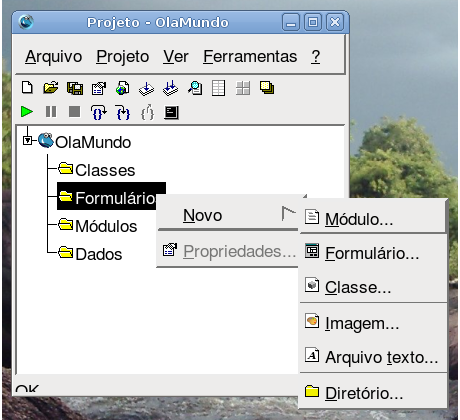Viewport: 460px width, 420px height.
Task: Close the Projeto - OlaMundo window
Action: [x=335, y=22]
